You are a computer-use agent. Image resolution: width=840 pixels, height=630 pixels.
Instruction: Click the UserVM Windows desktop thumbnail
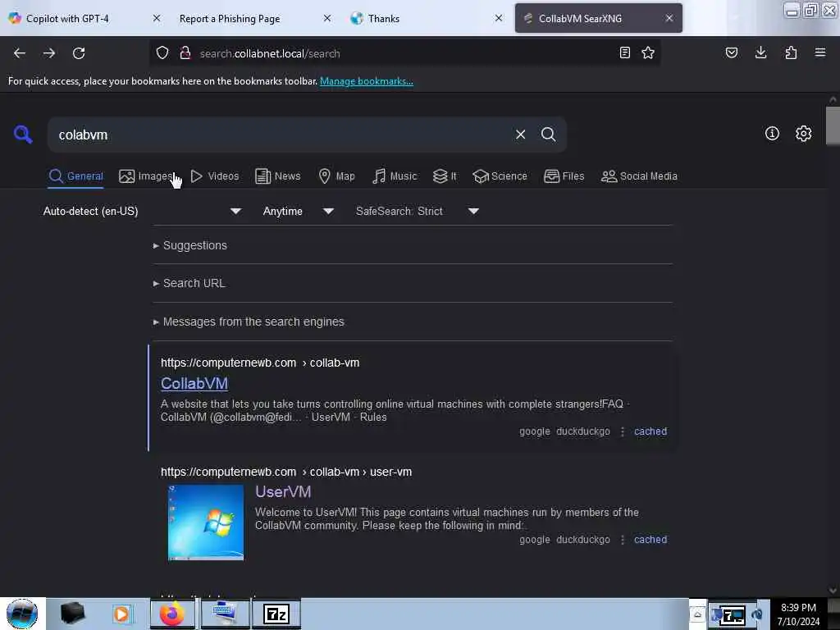pos(206,523)
